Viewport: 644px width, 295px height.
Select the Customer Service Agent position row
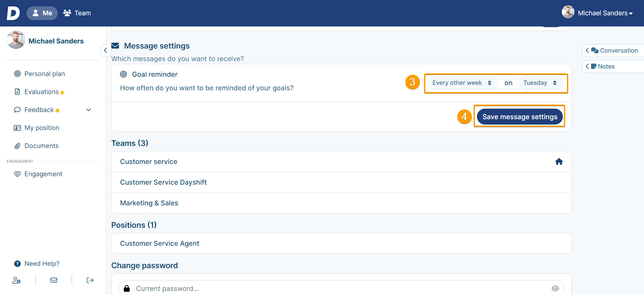tap(341, 243)
